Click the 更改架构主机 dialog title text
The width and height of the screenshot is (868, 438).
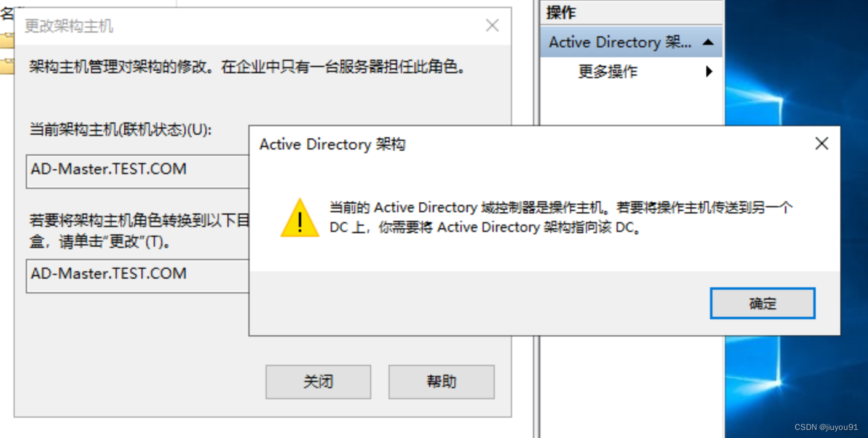click(x=68, y=25)
